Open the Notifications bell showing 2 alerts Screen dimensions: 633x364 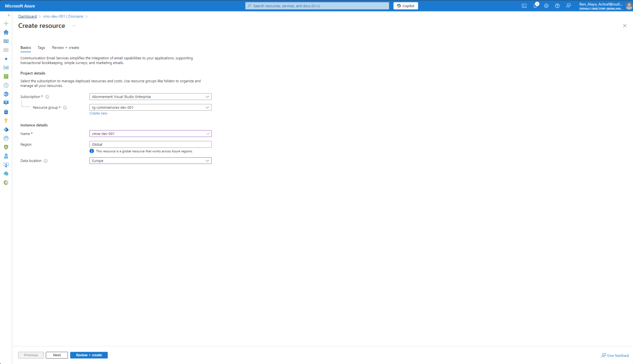[x=535, y=5]
